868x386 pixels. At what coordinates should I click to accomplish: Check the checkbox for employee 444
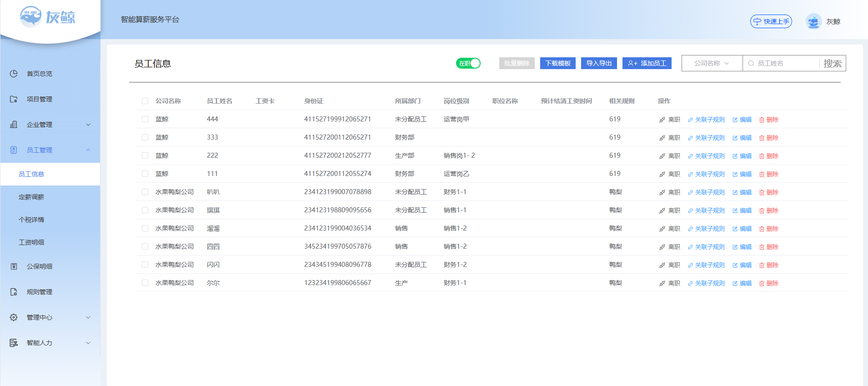click(x=145, y=119)
